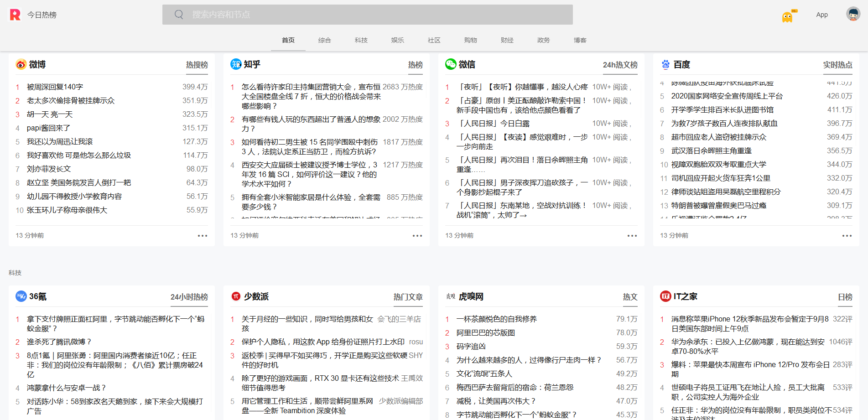Open 36氪 article 谁杀死了腾讯微博
Viewport: 868px width, 420px height.
coord(59,342)
